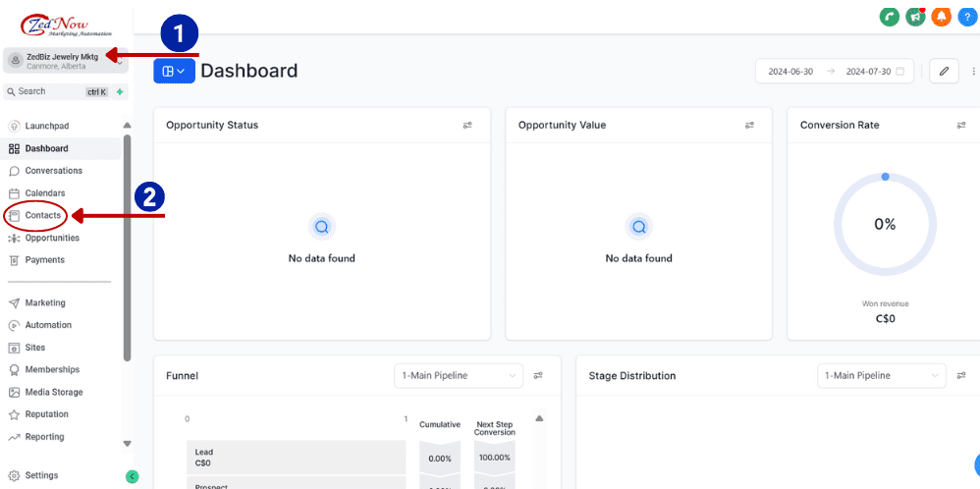Open Reputation in the sidebar
Screen dimensions: 980x489
(47, 414)
